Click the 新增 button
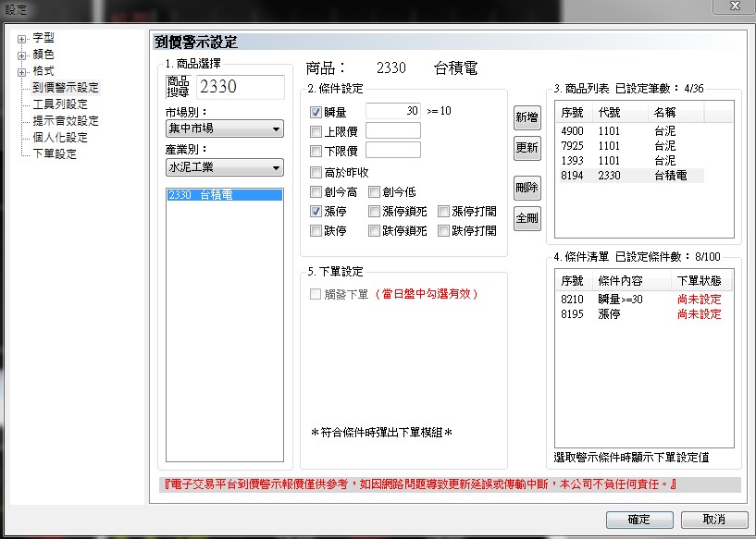 (527, 117)
